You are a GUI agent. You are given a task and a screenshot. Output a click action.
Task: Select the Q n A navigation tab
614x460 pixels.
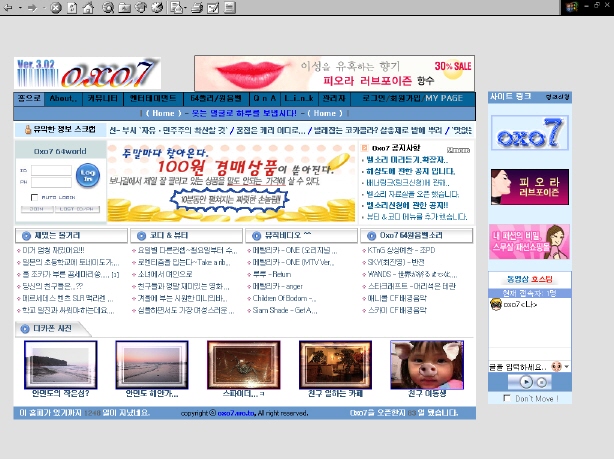point(249,98)
